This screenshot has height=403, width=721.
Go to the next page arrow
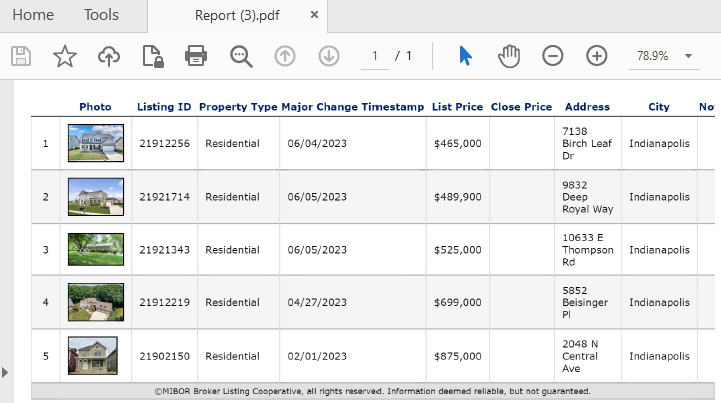pyautogui.click(x=329, y=56)
